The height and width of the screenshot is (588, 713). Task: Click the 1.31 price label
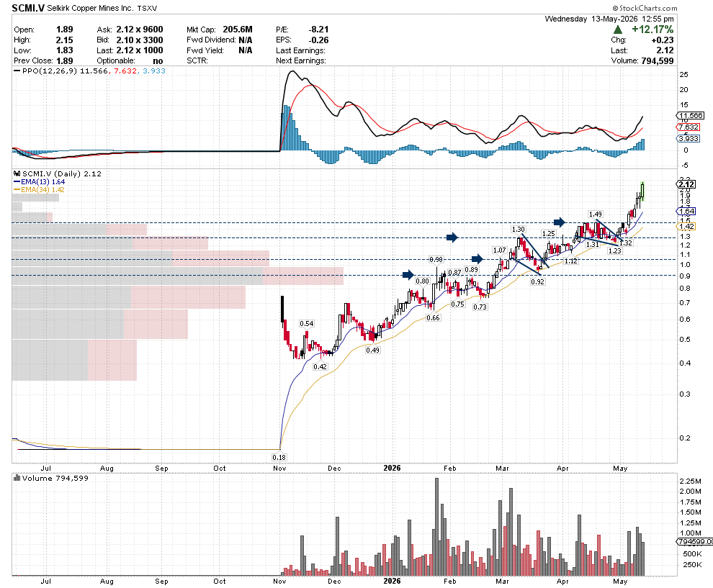pos(593,244)
